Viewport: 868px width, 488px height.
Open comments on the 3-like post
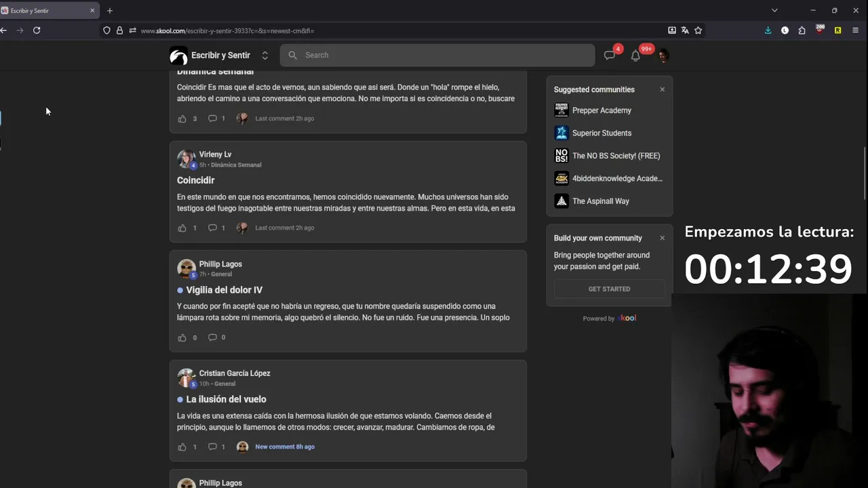[212, 119]
